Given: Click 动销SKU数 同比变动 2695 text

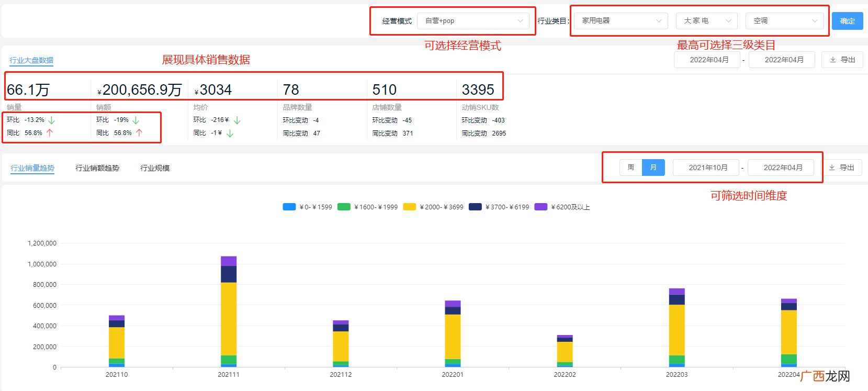Looking at the screenshot, I should point(484,133).
